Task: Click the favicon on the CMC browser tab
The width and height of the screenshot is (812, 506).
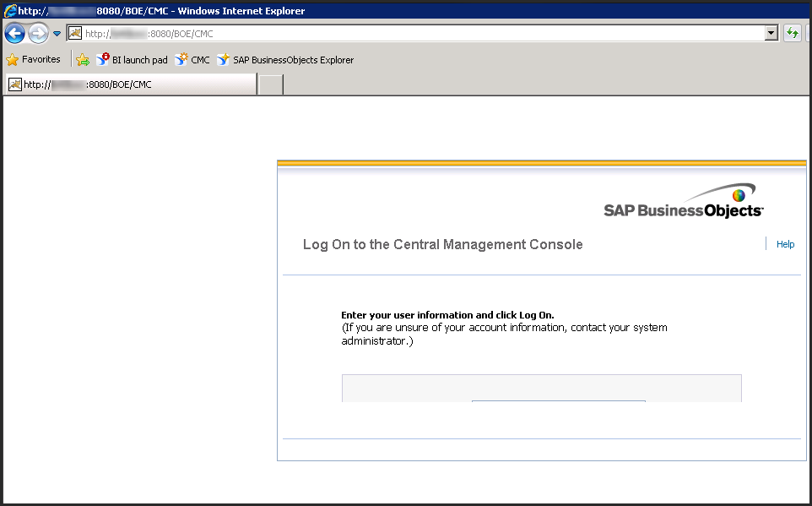Action: pyautogui.click(x=15, y=84)
